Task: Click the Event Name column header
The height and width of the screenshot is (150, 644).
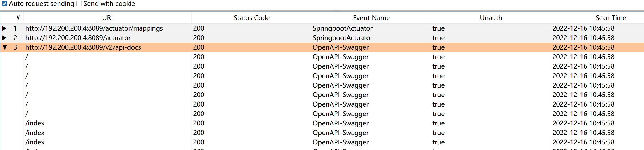Action: tap(371, 18)
